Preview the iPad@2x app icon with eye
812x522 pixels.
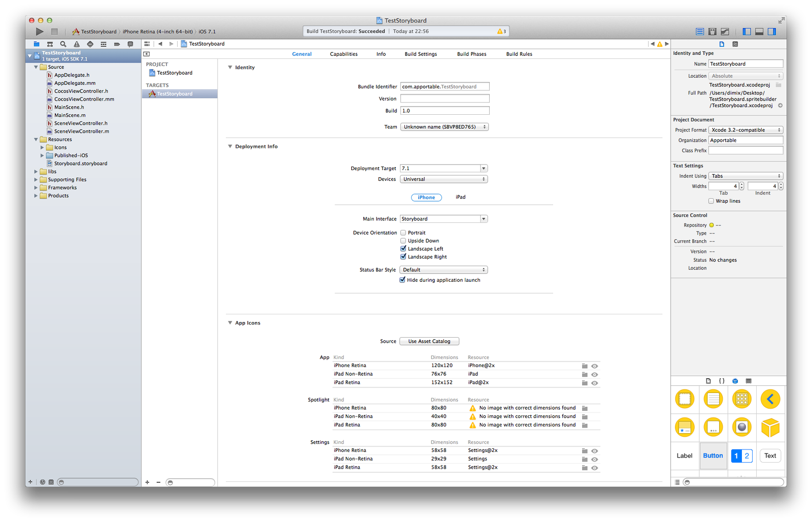coord(595,383)
